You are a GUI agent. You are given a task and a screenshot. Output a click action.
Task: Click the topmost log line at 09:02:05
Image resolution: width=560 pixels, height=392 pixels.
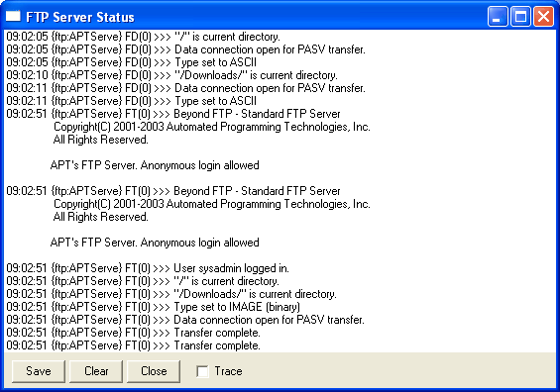143,37
